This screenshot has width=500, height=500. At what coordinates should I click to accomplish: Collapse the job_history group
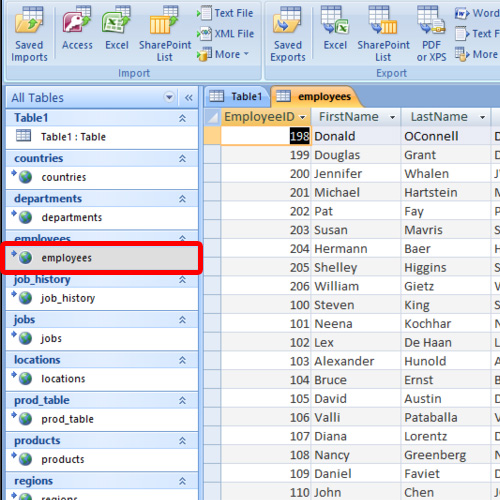(182, 279)
